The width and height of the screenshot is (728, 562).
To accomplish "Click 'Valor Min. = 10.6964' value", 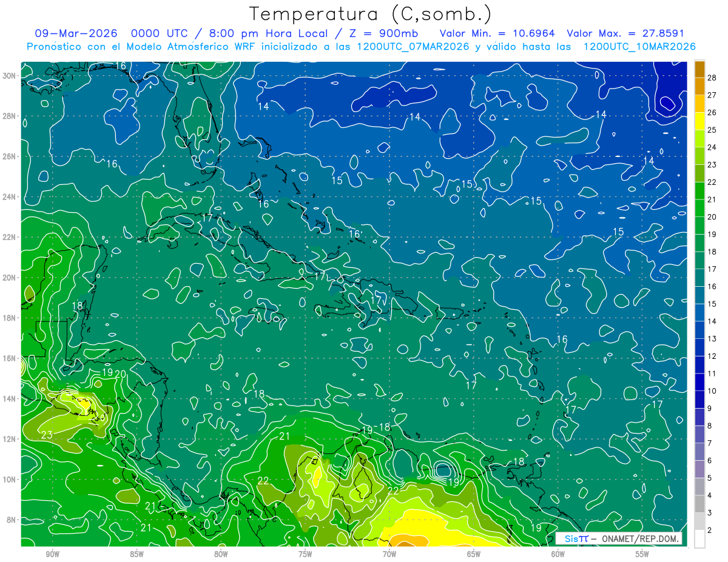I will pos(497,33).
